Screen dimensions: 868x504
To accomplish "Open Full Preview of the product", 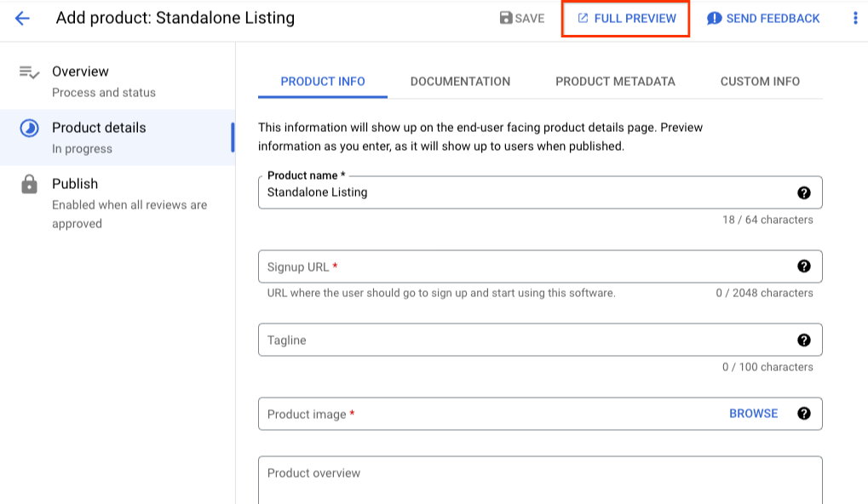I will pos(626,19).
